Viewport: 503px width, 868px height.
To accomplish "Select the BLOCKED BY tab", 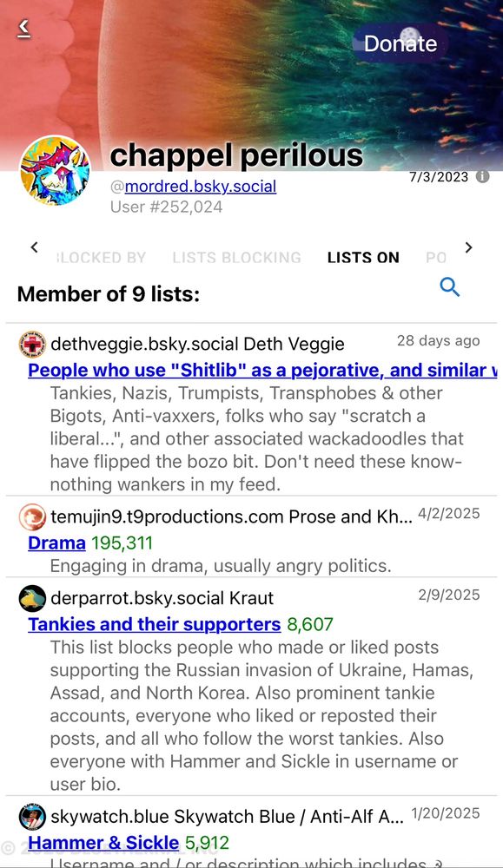I will [100, 257].
